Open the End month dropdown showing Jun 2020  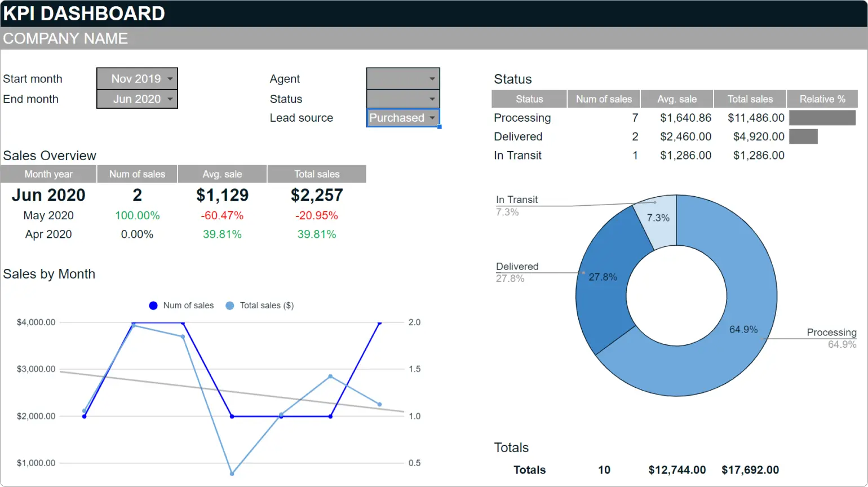click(x=136, y=99)
